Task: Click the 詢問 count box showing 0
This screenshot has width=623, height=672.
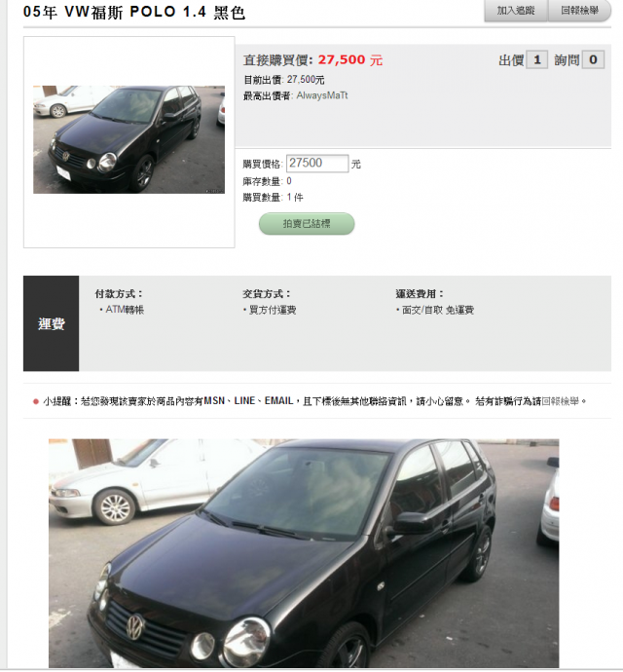Action: coord(593,60)
